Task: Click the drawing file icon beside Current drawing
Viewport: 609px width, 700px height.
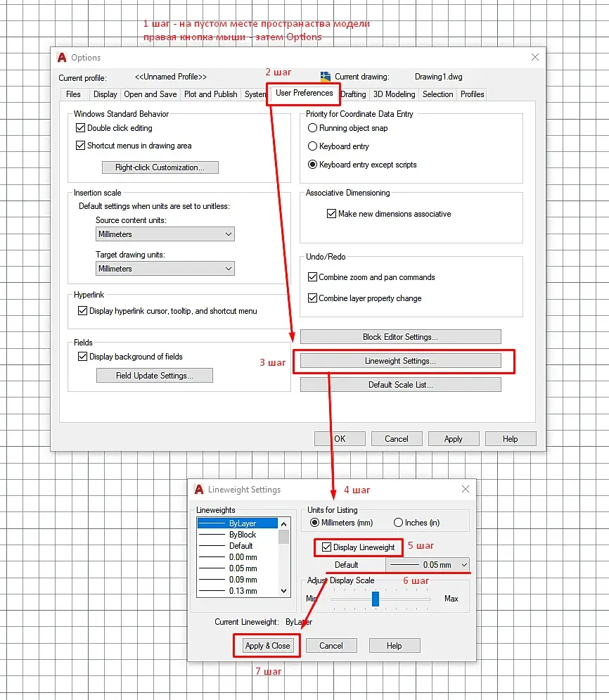Action: pos(326,77)
